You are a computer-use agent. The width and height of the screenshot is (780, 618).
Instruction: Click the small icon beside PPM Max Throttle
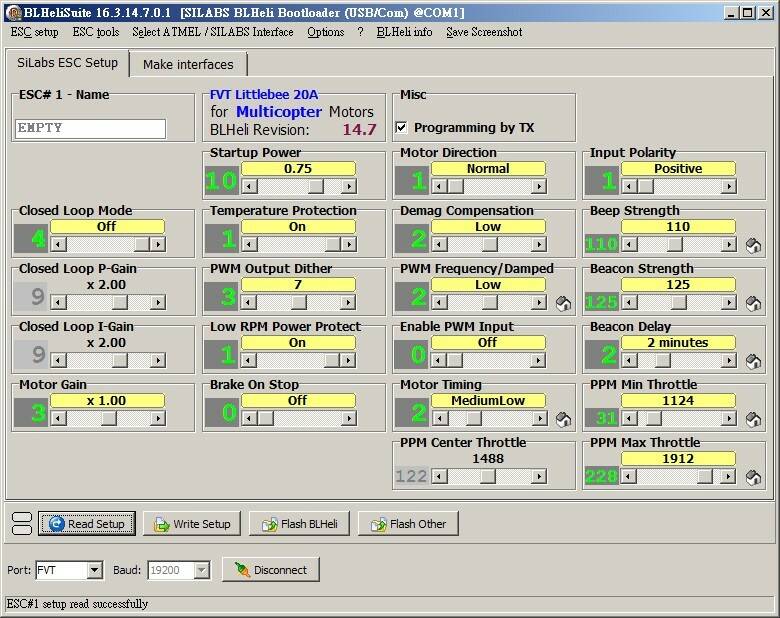point(754,477)
